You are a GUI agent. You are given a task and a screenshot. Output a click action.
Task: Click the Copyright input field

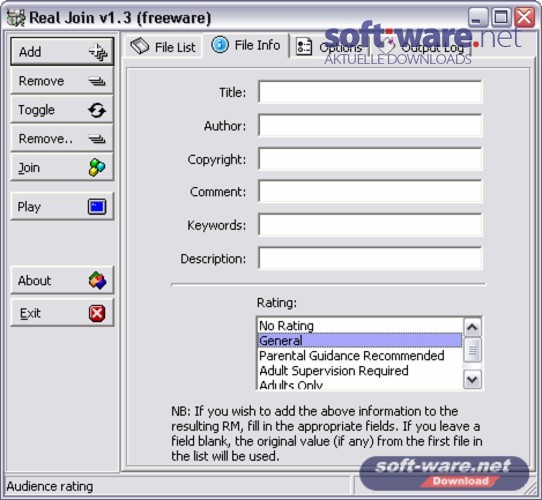click(370, 159)
